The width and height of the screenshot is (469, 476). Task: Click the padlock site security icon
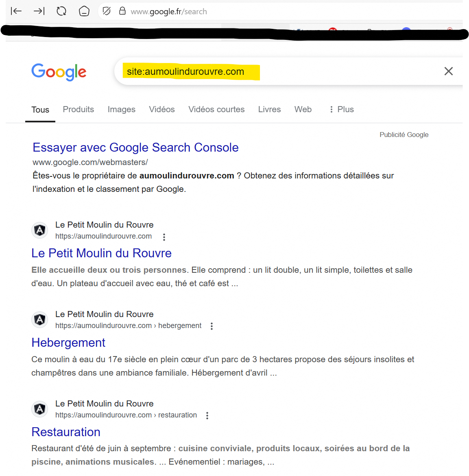(x=122, y=11)
